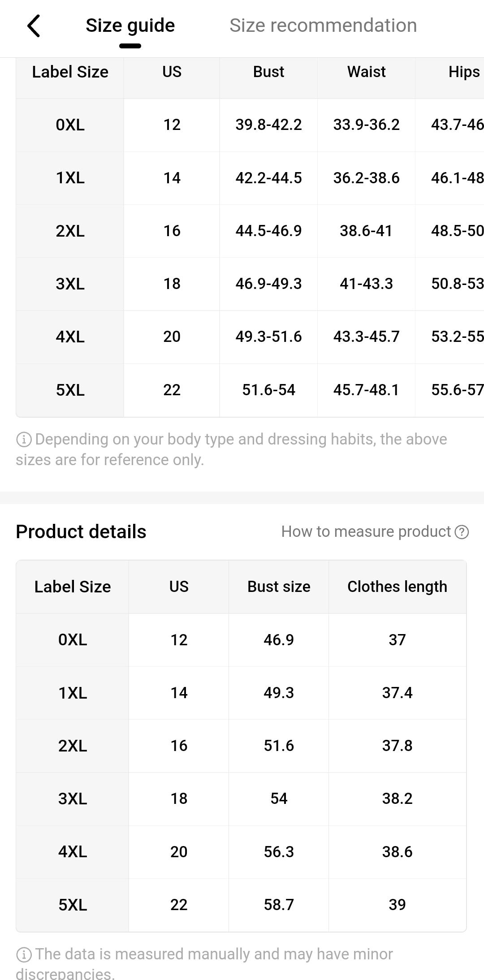Image resolution: width=484 pixels, height=980 pixels.
Task: Select the Size guide tab
Action: coord(130,26)
